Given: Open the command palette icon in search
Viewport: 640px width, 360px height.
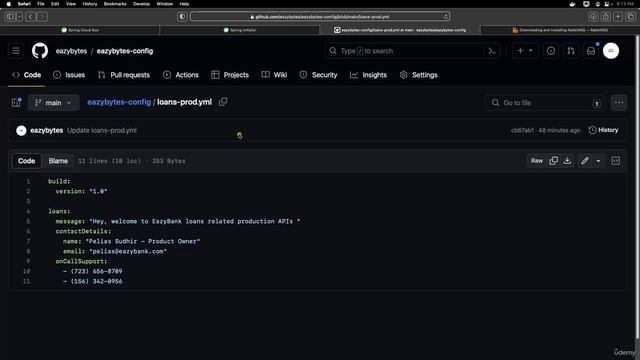Looking at the screenshot, I should (492, 51).
